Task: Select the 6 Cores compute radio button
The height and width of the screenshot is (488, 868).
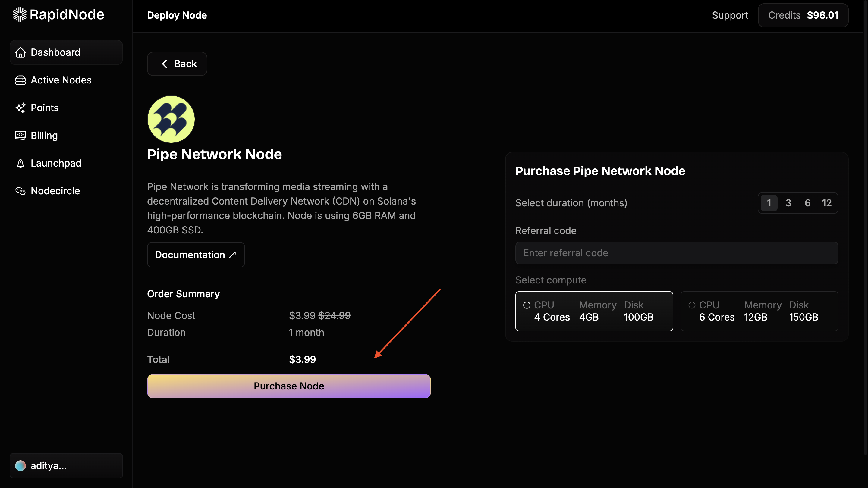Action: [692, 305]
